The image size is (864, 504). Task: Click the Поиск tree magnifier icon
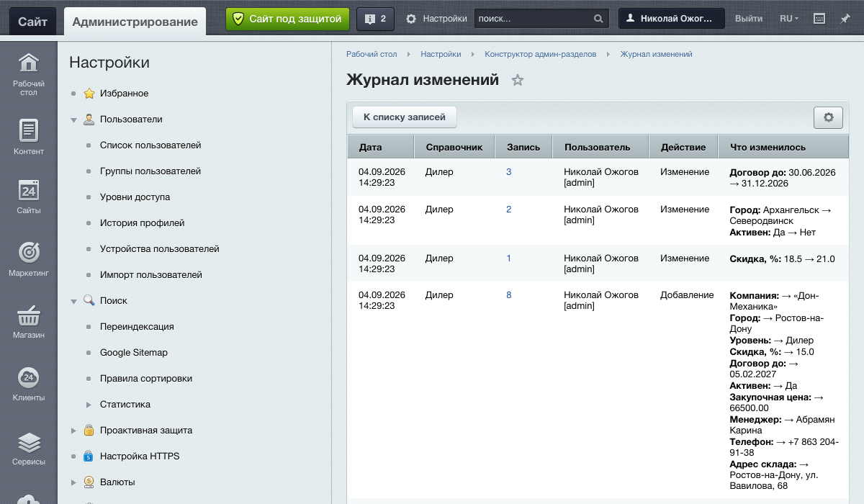pyautogui.click(x=89, y=301)
